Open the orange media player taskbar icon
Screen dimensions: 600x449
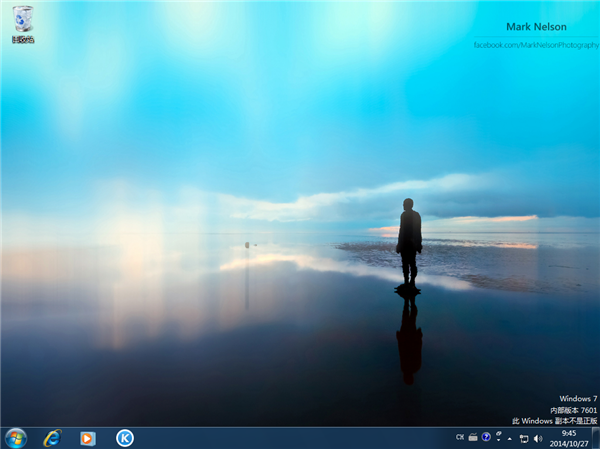pyautogui.click(x=88, y=438)
